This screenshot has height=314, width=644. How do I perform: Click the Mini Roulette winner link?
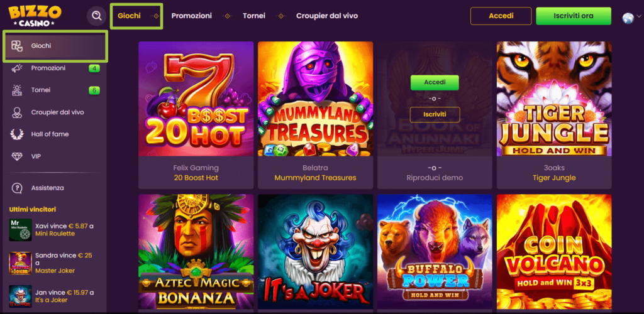pos(55,234)
